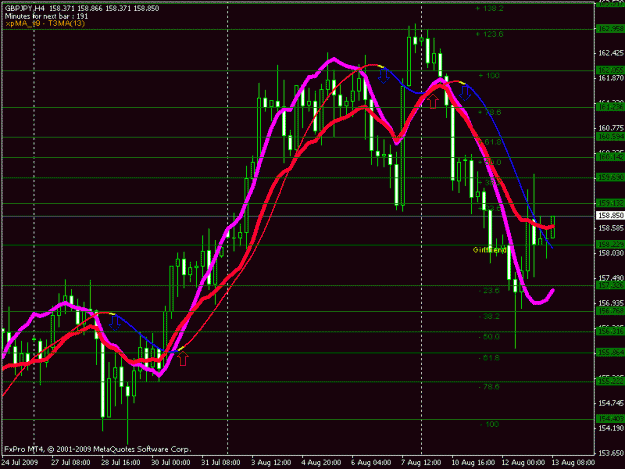Click the green 155.222 level price tag
Image resolution: width=625 pixels, height=469 pixels.
(x=610, y=381)
